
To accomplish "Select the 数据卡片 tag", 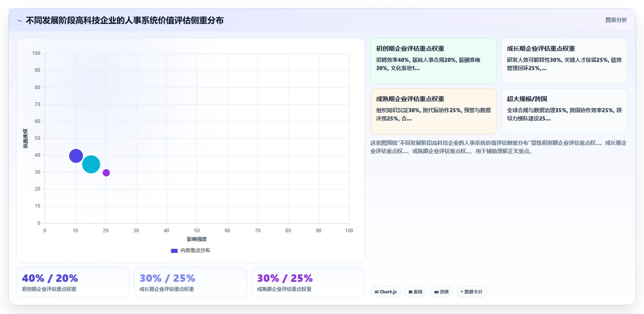I will coord(472,292).
